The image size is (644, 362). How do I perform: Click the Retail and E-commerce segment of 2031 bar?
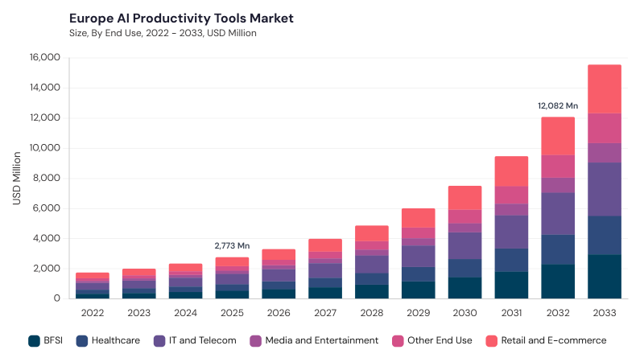point(511,171)
